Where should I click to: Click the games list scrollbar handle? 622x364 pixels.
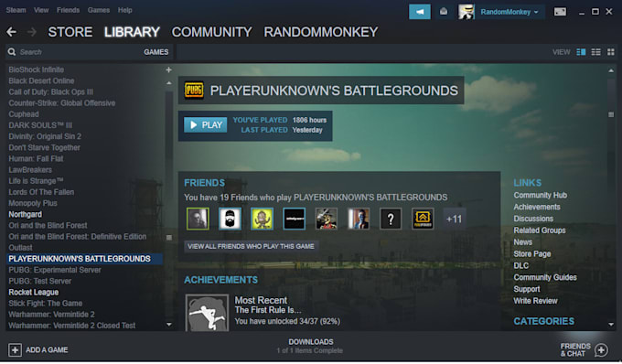169,237
